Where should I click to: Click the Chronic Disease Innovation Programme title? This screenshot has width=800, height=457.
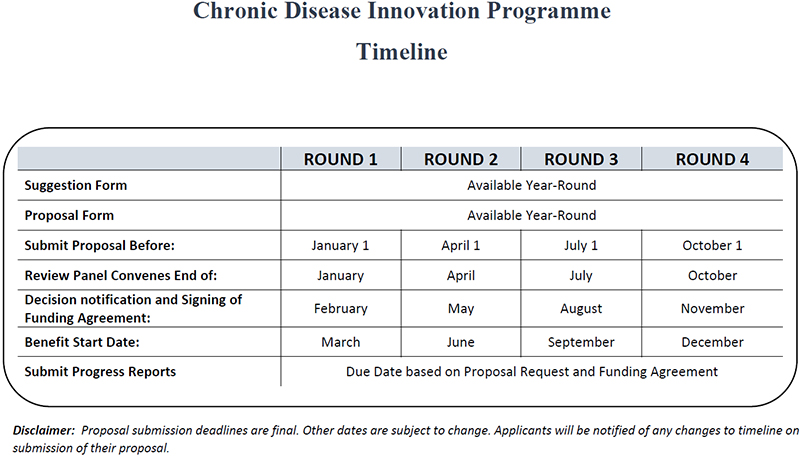(401, 14)
